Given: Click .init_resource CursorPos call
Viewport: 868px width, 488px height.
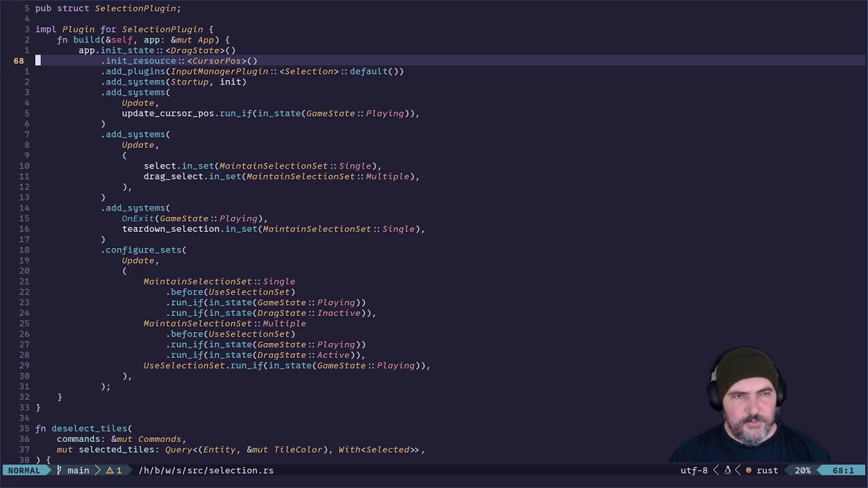Looking at the screenshot, I should [x=179, y=61].
